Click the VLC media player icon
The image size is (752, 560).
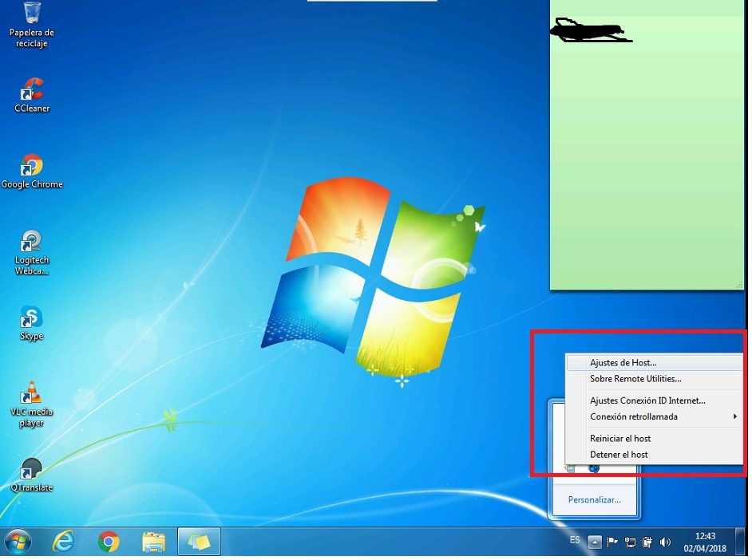point(31,394)
